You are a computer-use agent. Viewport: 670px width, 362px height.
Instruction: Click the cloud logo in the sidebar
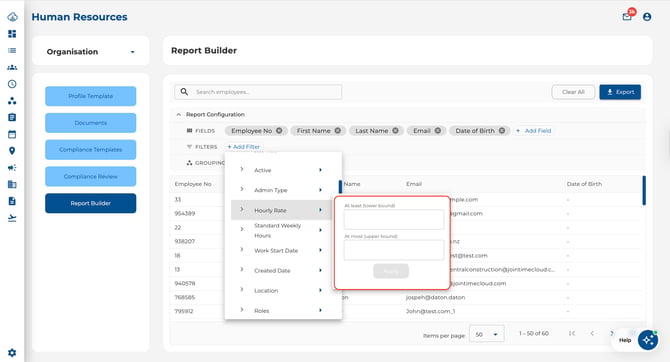click(12, 17)
